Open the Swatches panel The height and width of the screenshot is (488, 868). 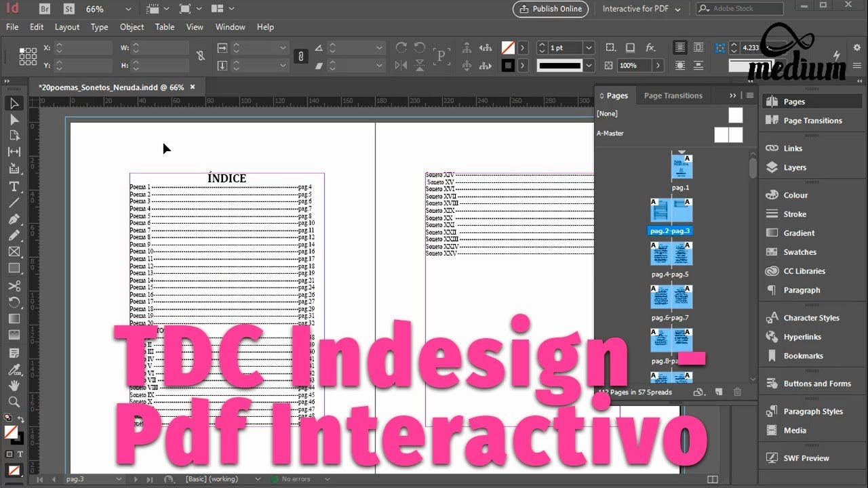click(800, 252)
